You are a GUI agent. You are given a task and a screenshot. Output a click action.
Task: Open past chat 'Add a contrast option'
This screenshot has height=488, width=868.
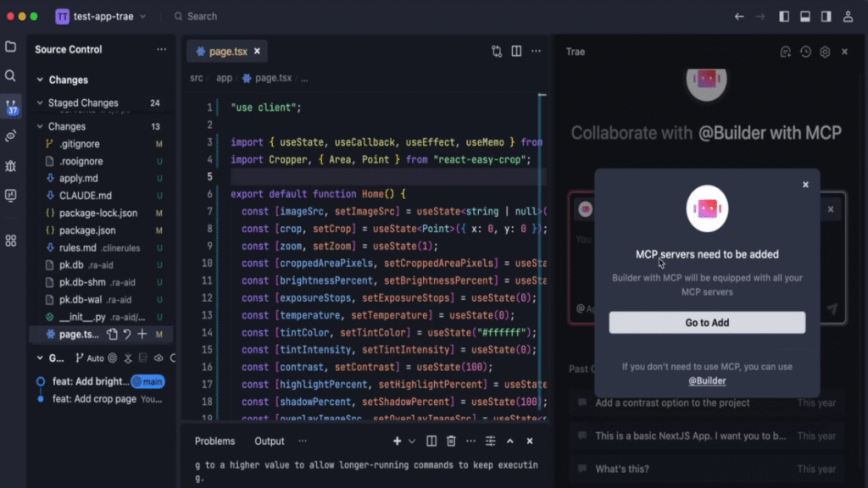706,402
